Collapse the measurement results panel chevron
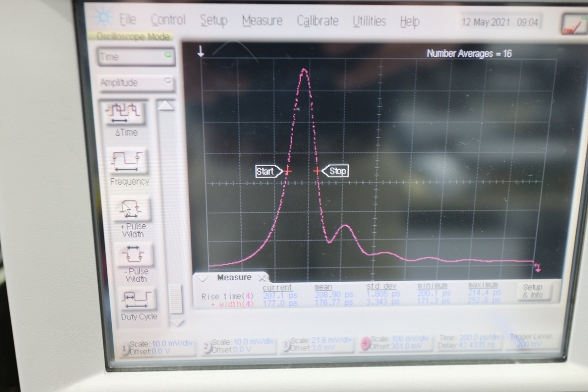Image resolution: width=588 pixels, height=392 pixels. (x=202, y=278)
